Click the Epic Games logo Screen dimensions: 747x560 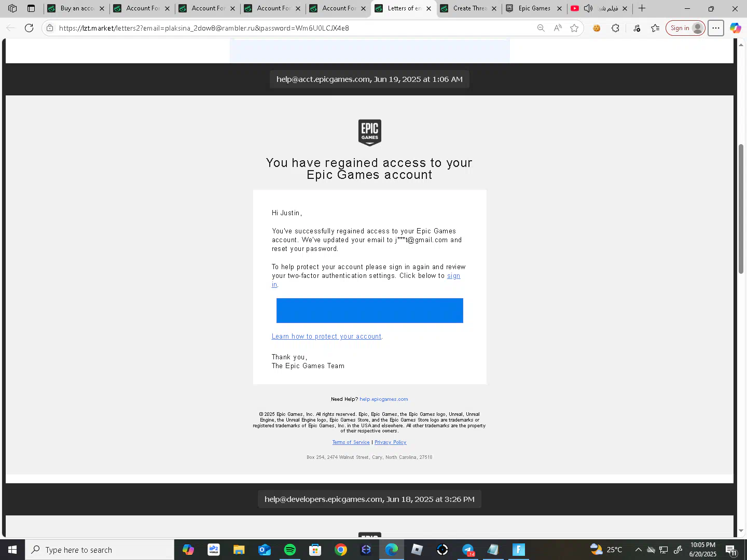pyautogui.click(x=370, y=132)
